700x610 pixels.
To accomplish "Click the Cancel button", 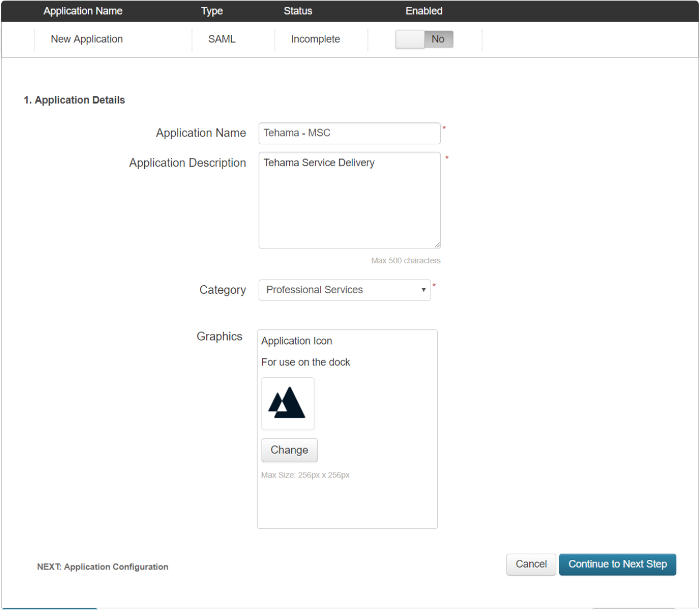I will [530, 564].
